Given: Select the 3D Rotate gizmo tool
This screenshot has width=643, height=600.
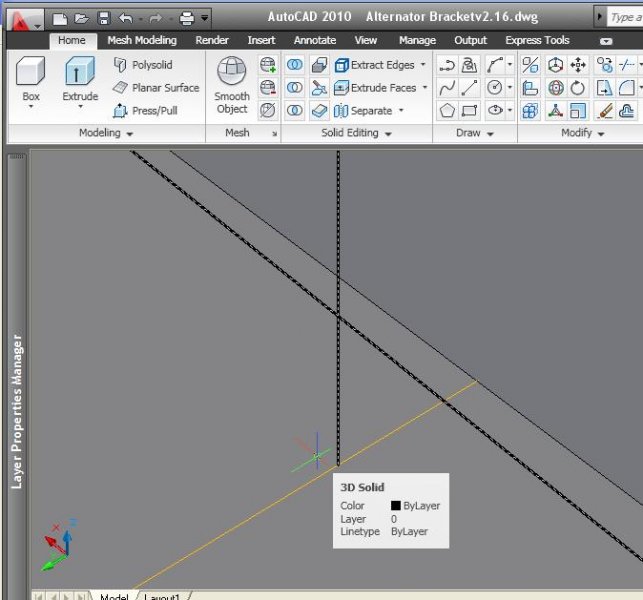Looking at the screenshot, I should click(555, 88).
